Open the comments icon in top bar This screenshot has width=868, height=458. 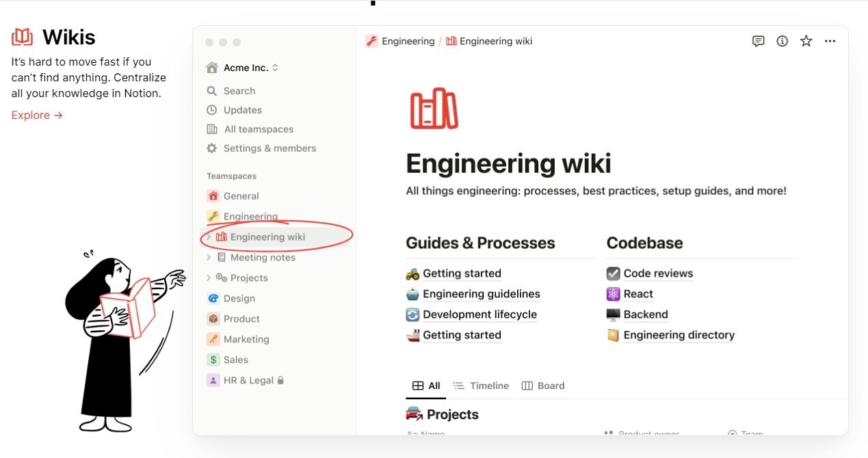[x=758, y=41]
